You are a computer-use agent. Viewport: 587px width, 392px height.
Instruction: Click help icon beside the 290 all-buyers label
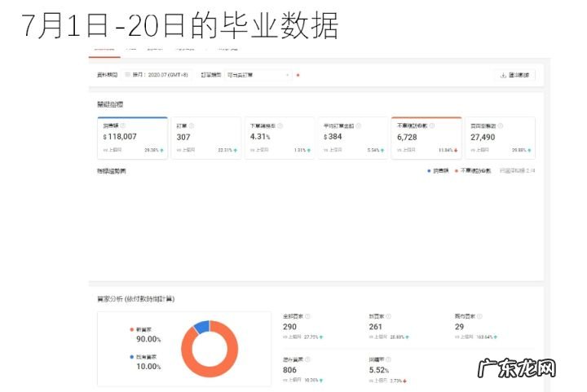coord(307,316)
